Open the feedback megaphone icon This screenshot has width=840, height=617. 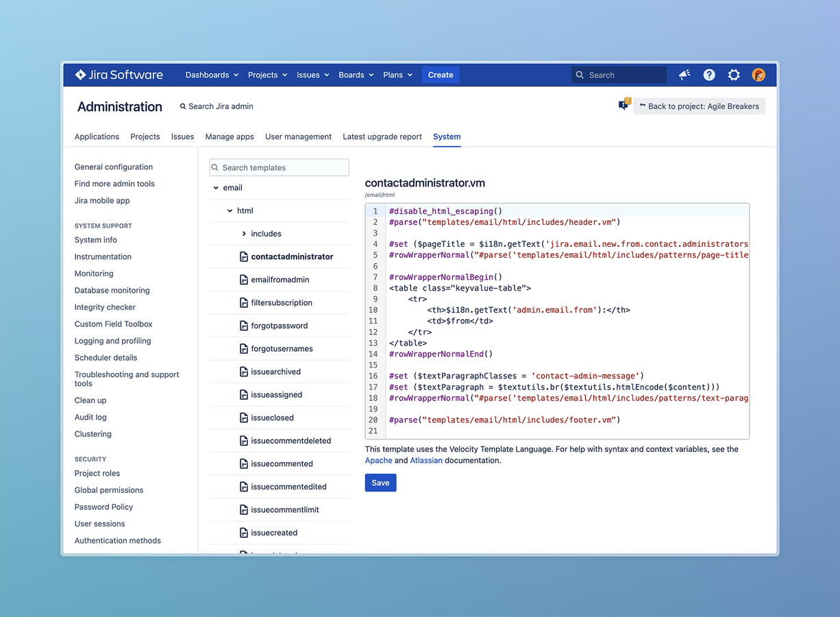click(684, 75)
